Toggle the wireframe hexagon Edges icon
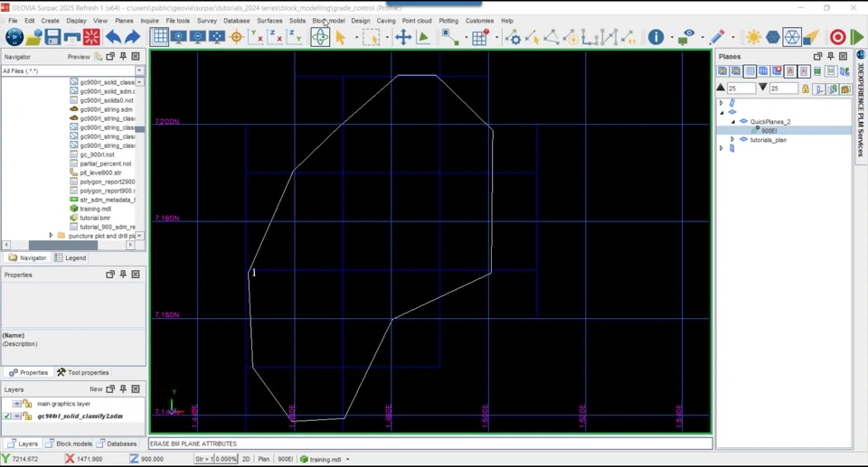 (x=792, y=38)
